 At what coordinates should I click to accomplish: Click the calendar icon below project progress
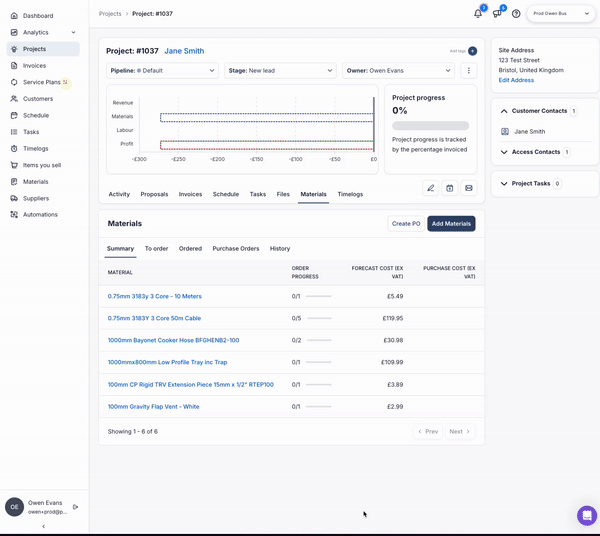450,188
